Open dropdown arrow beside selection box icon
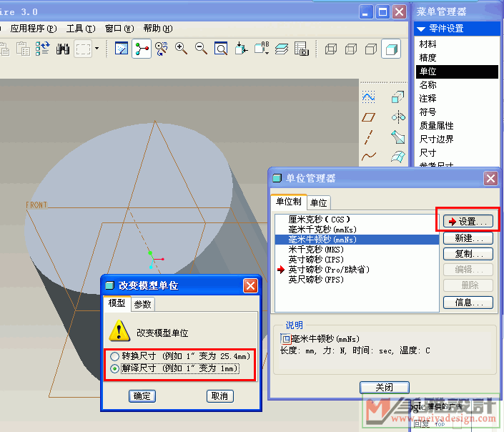 pos(97,49)
